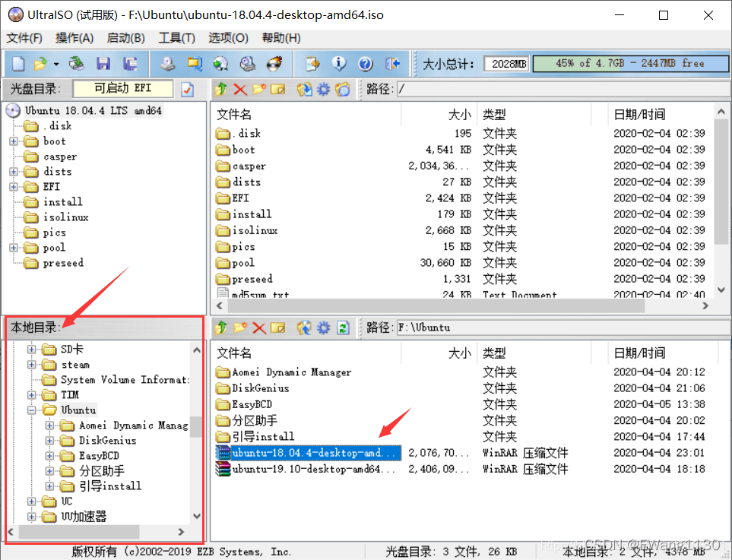Expand the boot folder in disc tree
The image size is (732, 560).
[14, 141]
